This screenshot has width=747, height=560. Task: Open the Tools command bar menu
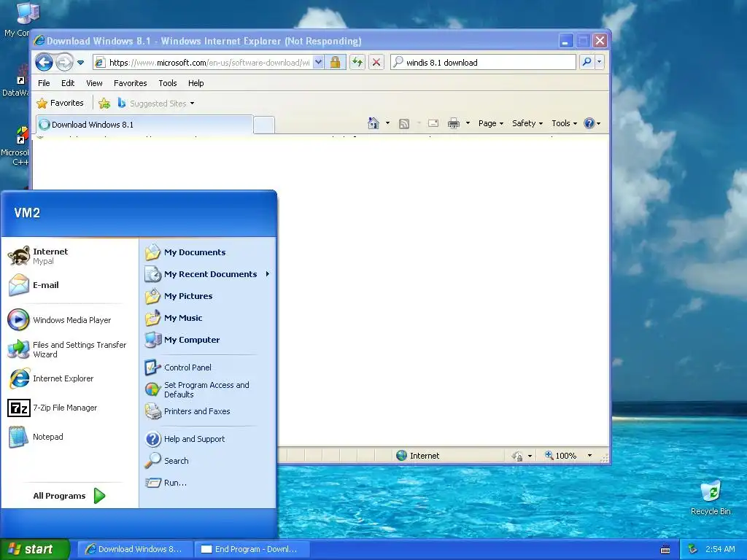coord(565,123)
